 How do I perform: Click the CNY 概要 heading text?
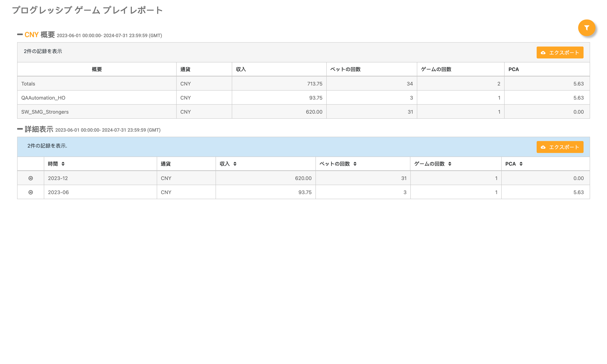[x=40, y=35]
